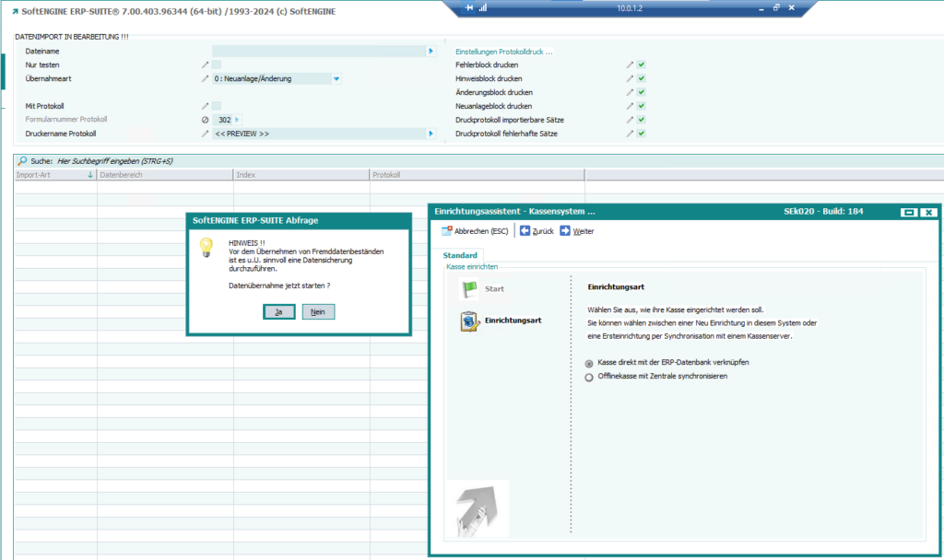This screenshot has height=560, width=944.
Task: Go back with the Zurück arrow icon
Action: point(525,231)
